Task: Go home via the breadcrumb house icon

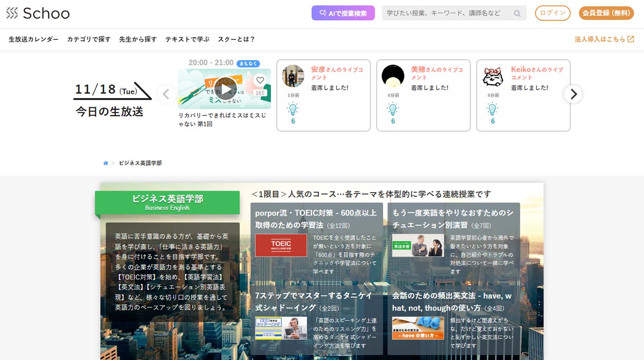Action: [105, 163]
